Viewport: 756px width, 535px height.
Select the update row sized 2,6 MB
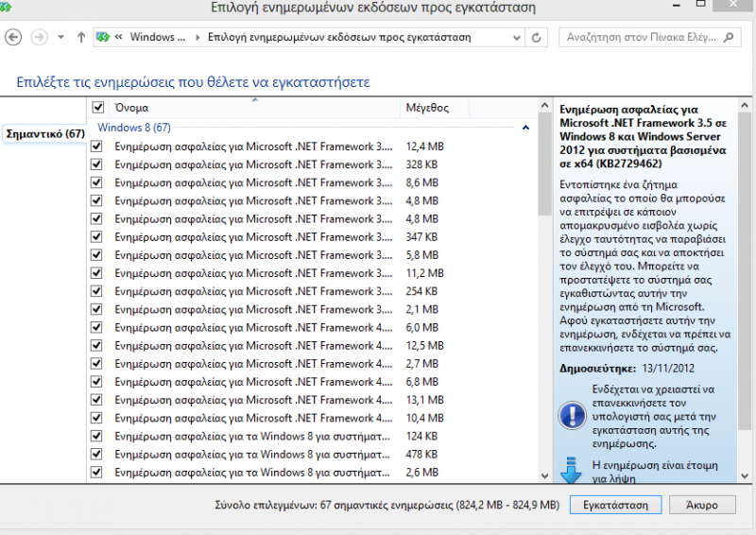point(314,472)
